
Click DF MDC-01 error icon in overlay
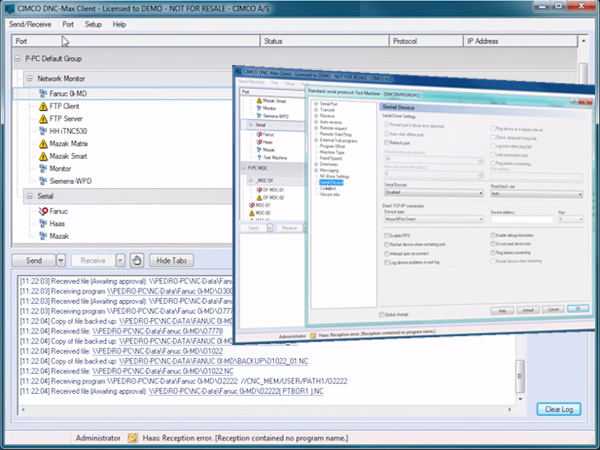tap(259, 190)
